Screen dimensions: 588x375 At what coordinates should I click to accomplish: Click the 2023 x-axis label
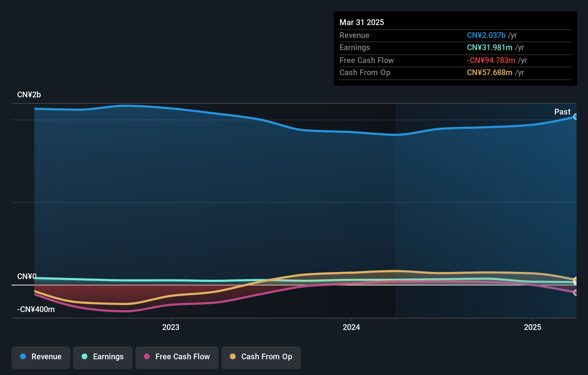pos(171,327)
